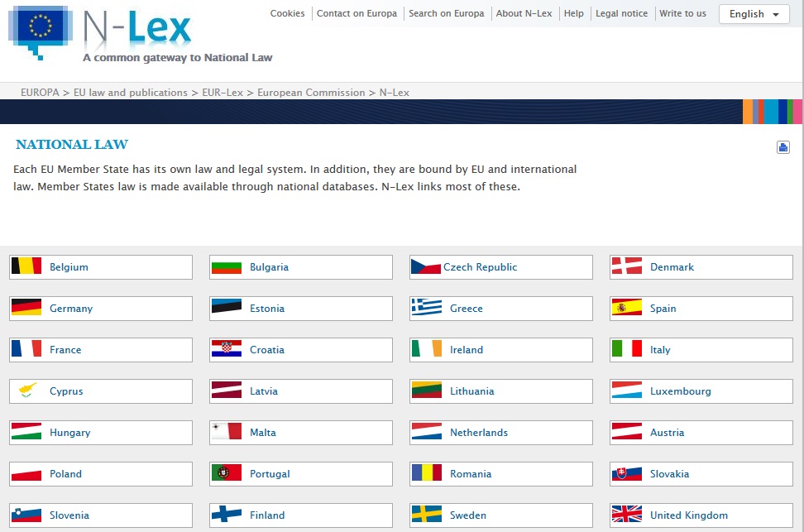Screen dimensions: 804x532
Task: Click the Greece flag icon
Action: click(426, 307)
